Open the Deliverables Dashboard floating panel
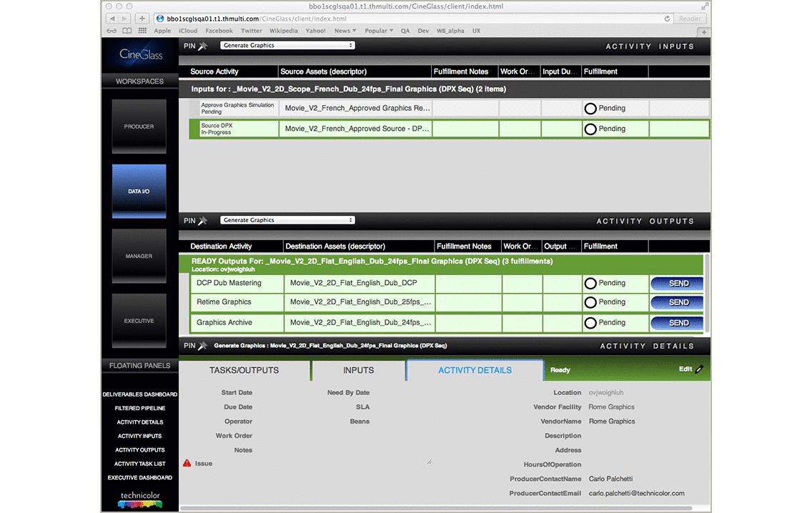Screen dimensions: 812x513 [x=140, y=394]
